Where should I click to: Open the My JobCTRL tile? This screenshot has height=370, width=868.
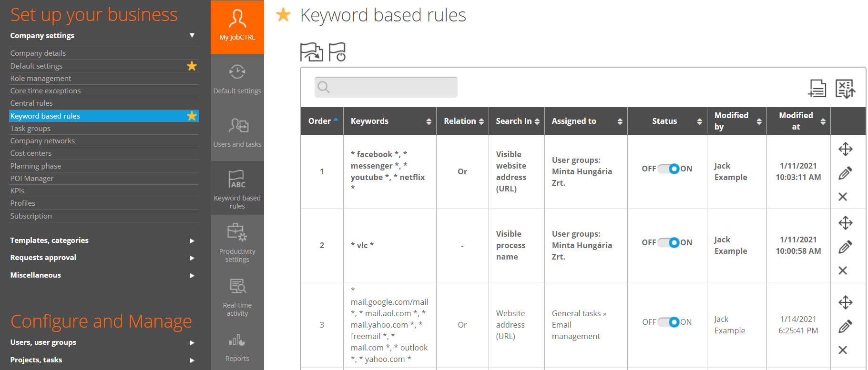pyautogui.click(x=237, y=27)
